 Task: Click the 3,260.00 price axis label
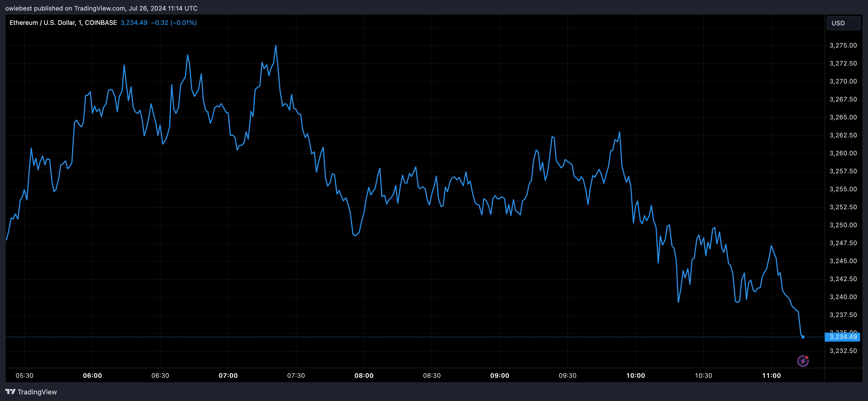click(843, 153)
